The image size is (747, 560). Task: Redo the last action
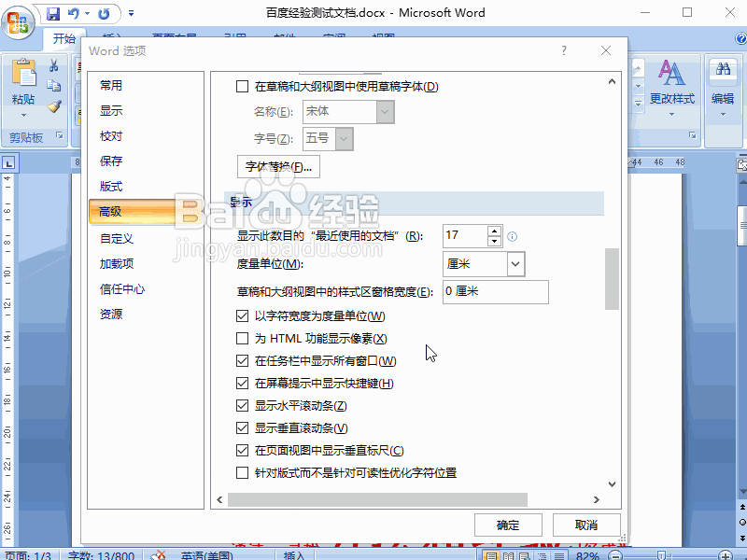(104, 13)
